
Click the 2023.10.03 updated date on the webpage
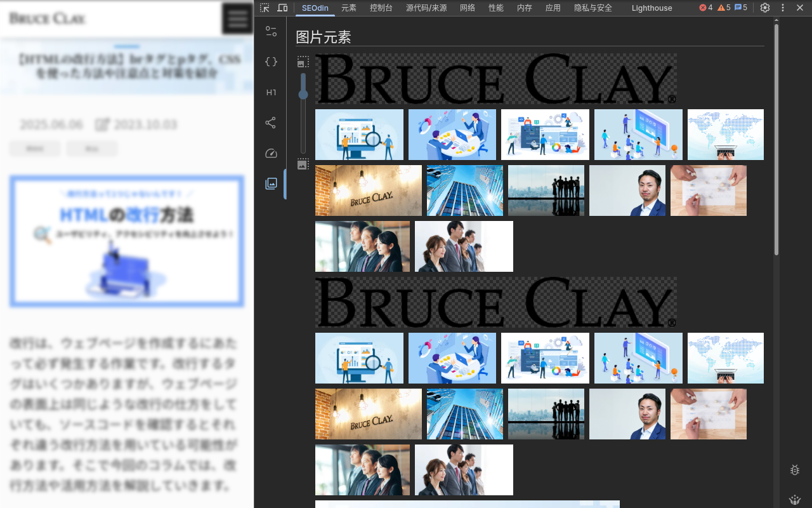(145, 124)
